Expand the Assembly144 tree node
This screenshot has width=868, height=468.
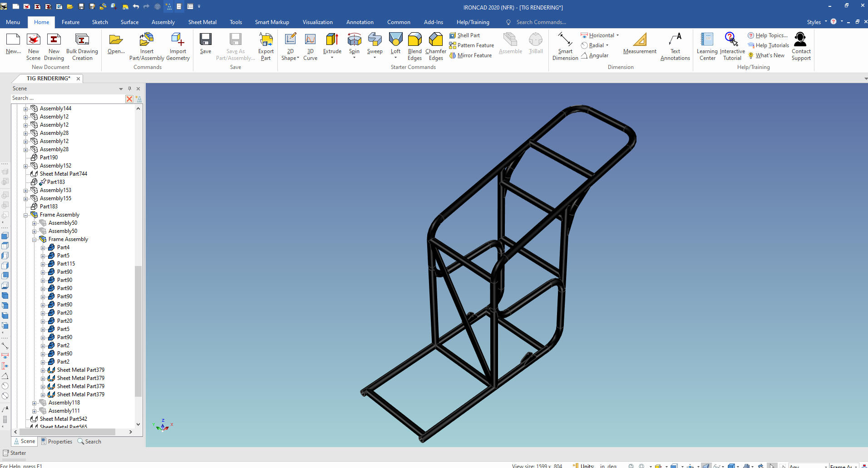[26, 109]
